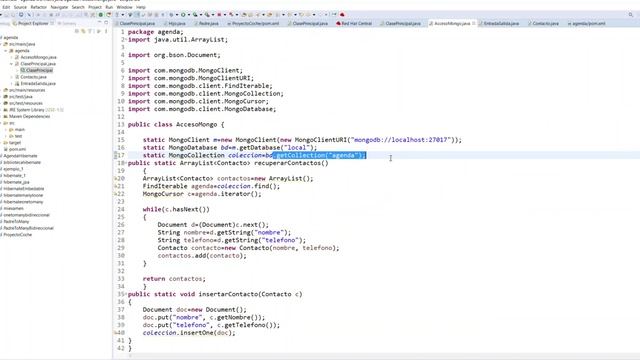640x360 pixels.
Task: Select the ejemplo_1 project
Action: click(12, 169)
